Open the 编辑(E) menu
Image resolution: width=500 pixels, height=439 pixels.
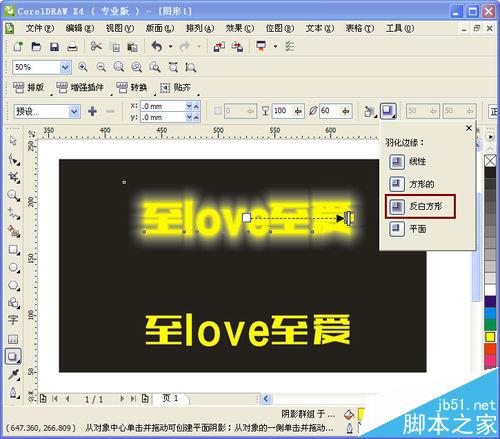(80, 28)
